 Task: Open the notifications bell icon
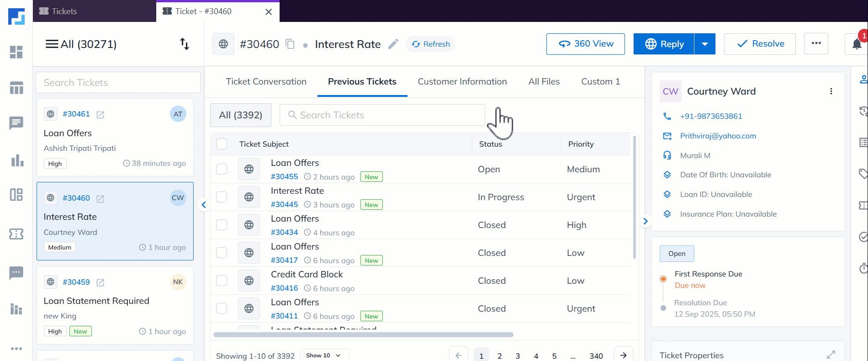pyautogui.click(x=857, y=44)
